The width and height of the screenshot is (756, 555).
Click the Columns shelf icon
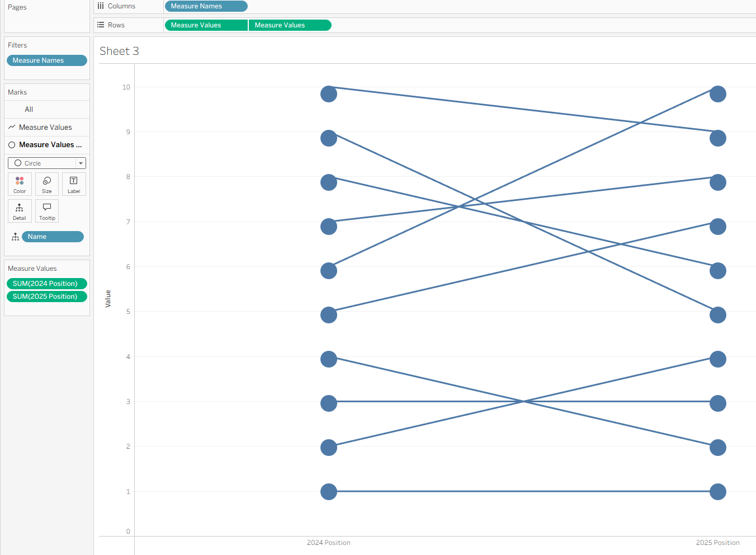tap(101, 6)
